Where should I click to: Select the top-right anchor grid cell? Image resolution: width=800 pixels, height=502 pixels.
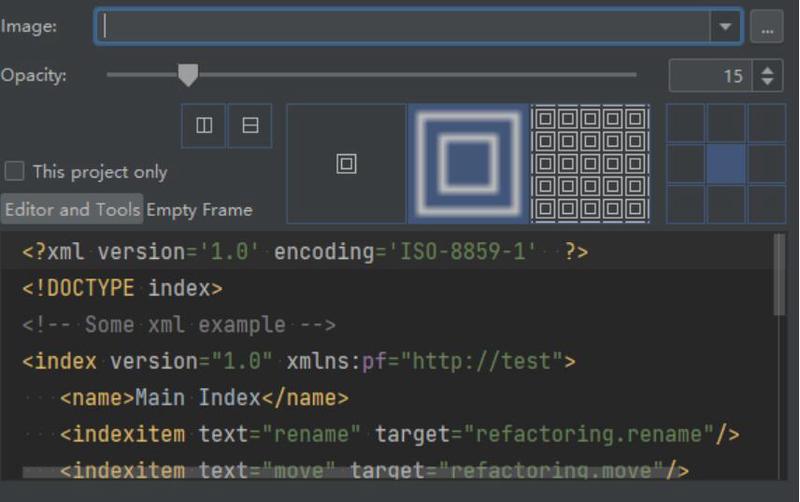pos(767,123)
